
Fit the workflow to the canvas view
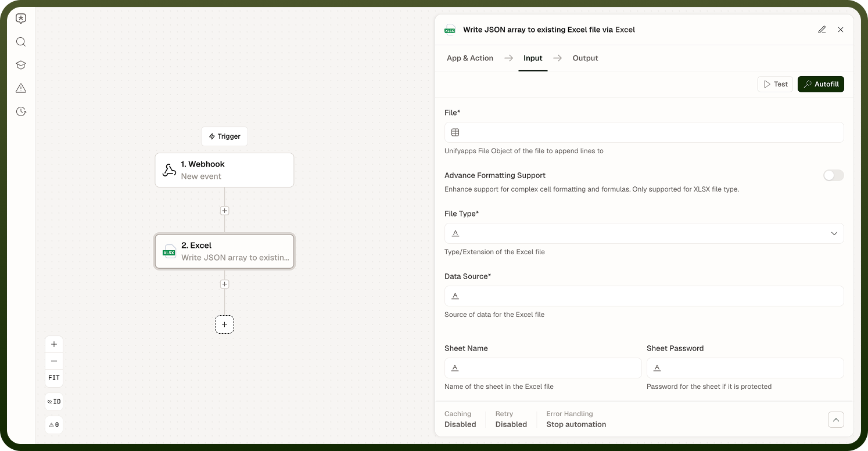(54, 378)
